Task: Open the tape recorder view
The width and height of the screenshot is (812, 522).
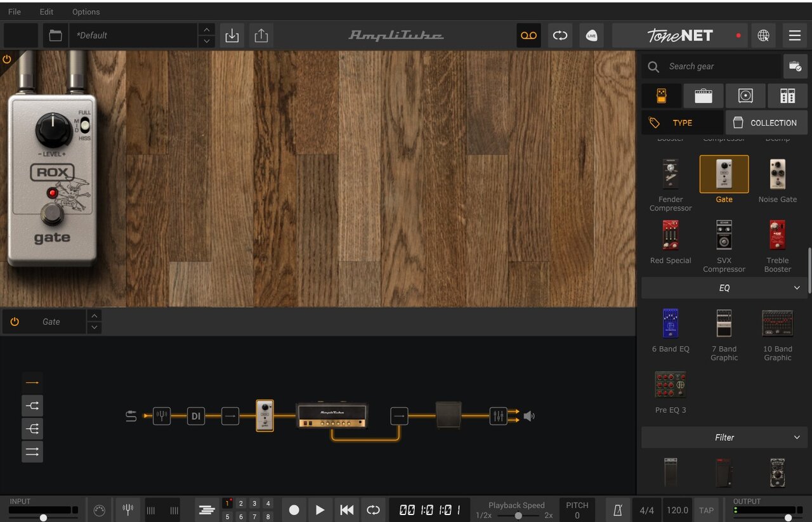Action: [528, 36]
